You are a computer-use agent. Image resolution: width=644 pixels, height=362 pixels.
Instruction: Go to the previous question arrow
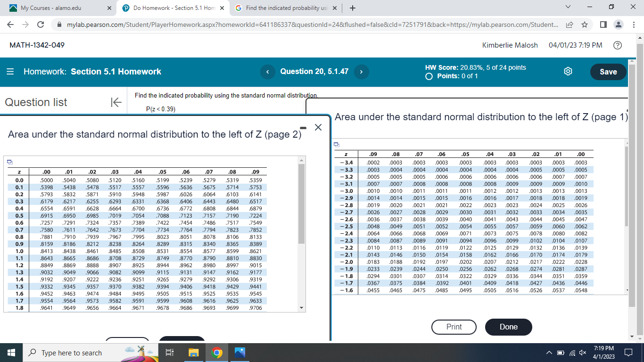(x=268, y=72)
